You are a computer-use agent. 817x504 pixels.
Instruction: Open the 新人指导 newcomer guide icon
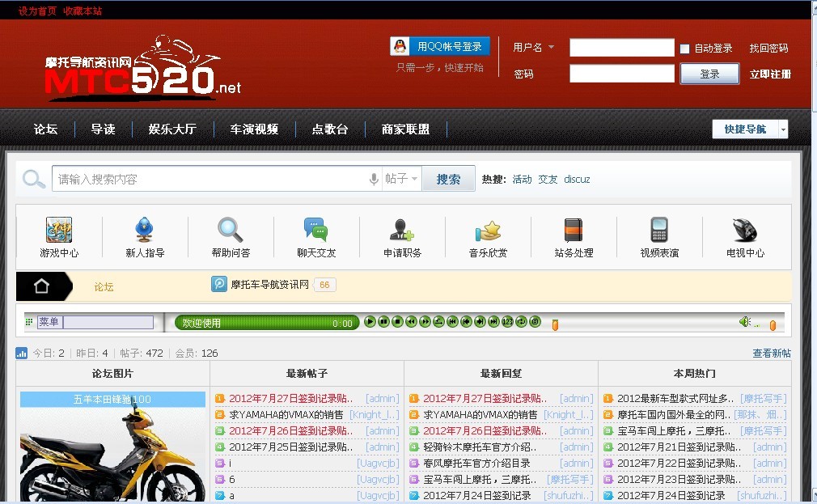tap(144, 230)
